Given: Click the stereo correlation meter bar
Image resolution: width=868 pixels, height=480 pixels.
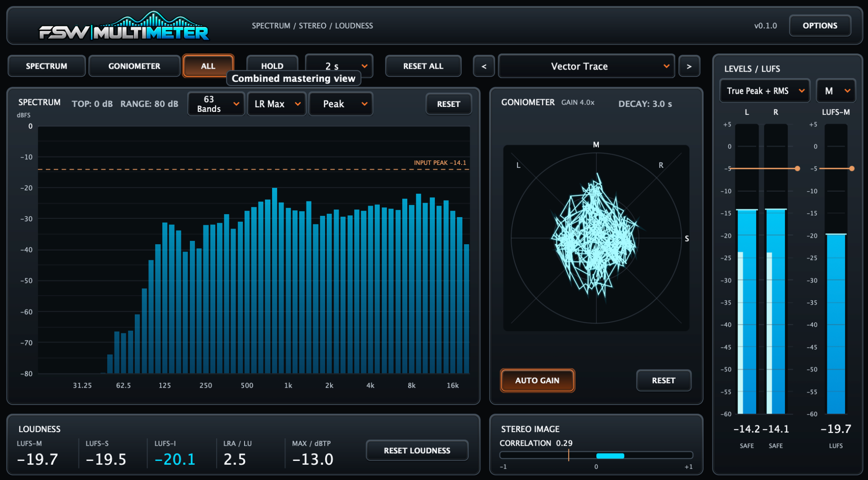Looking at the screenshot, I should click(x=596, y=455).
